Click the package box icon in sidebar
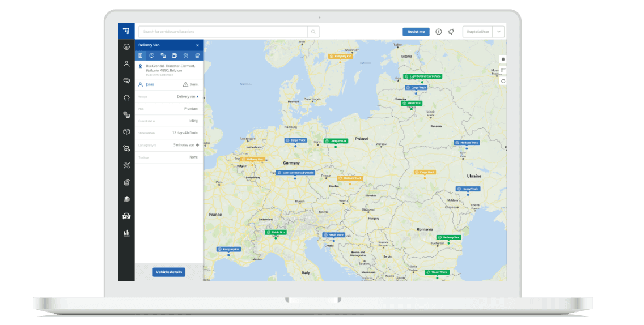Screen dimensions: 644x325 point(126,131)
